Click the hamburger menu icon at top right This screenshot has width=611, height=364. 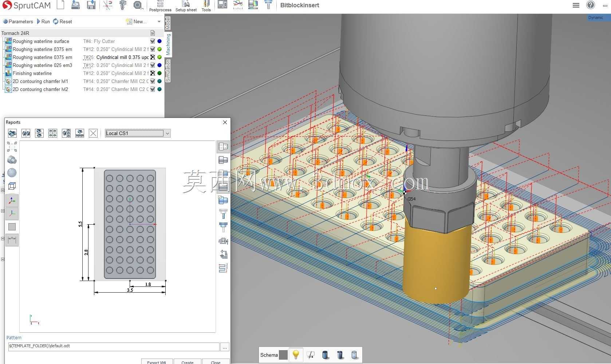(x=576, y=5)
